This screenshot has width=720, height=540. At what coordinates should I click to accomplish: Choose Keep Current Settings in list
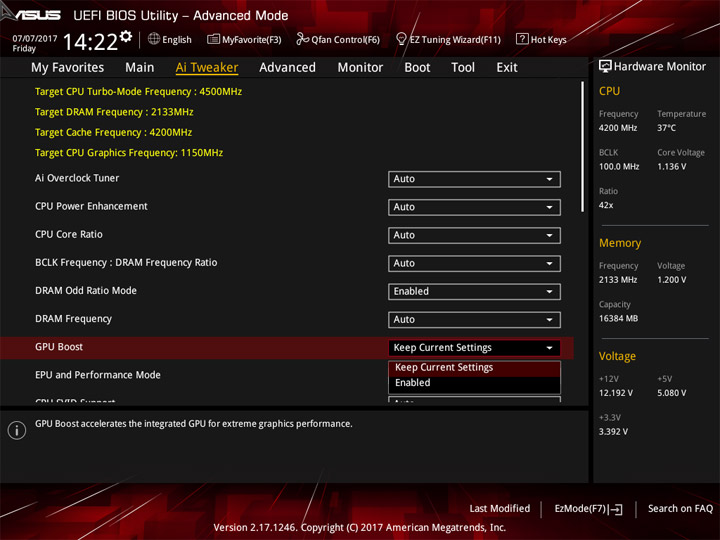click(474, 368)
